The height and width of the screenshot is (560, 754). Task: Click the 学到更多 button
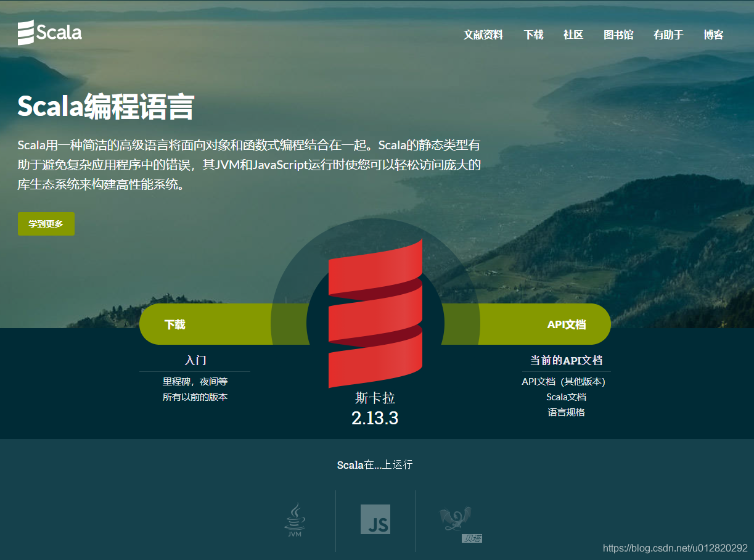point(46,224)
